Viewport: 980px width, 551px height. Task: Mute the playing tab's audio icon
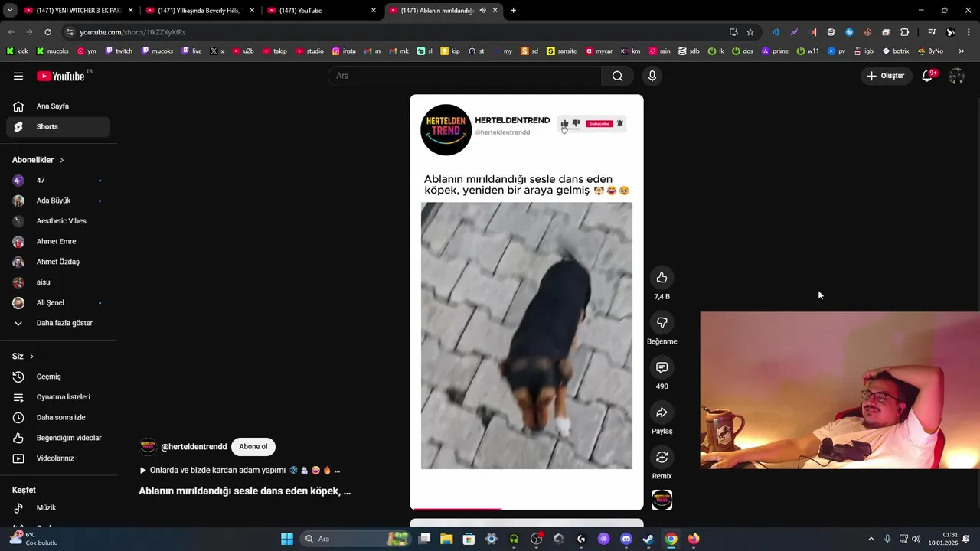(482, 11)
